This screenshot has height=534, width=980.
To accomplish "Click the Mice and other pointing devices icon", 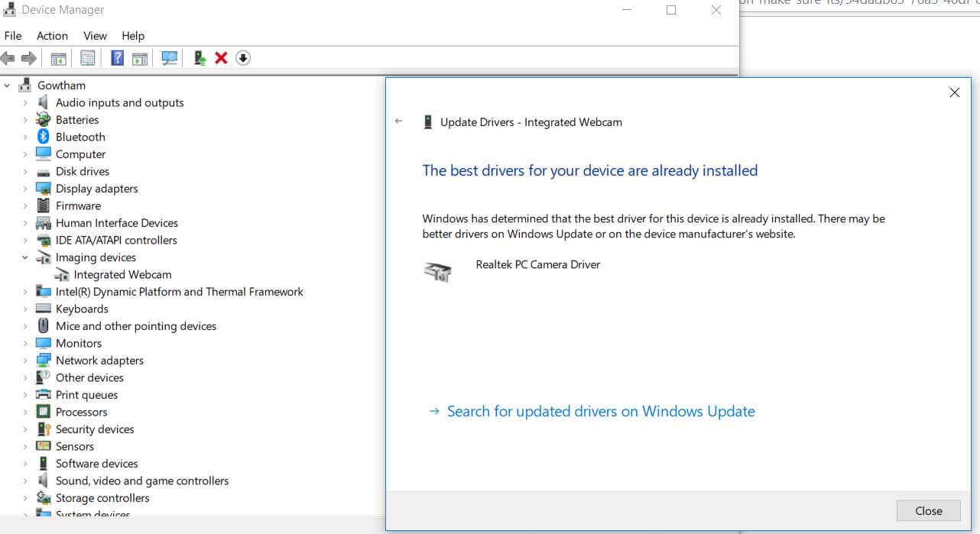I will 44,326.
